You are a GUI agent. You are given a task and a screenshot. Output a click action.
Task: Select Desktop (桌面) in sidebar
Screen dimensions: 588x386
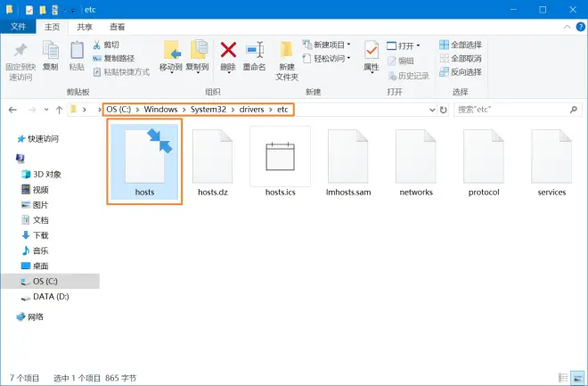(35, 266)
